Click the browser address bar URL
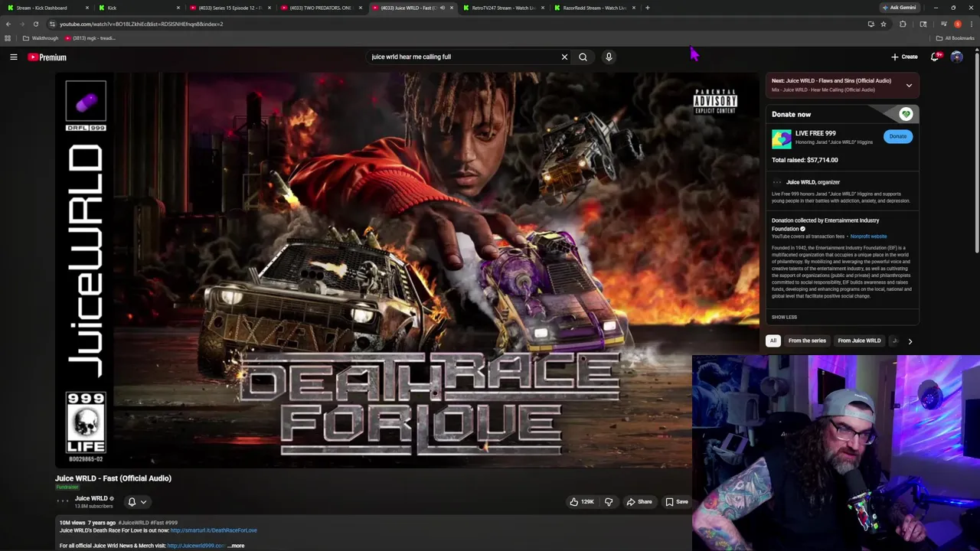 [x=141, y=24]
